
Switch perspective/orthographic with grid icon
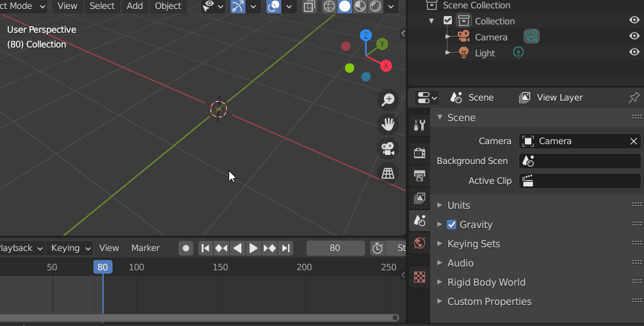388,173
